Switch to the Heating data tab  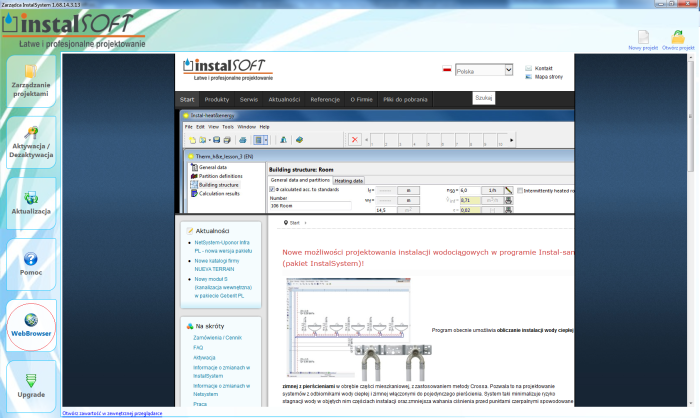pos(349,181)
